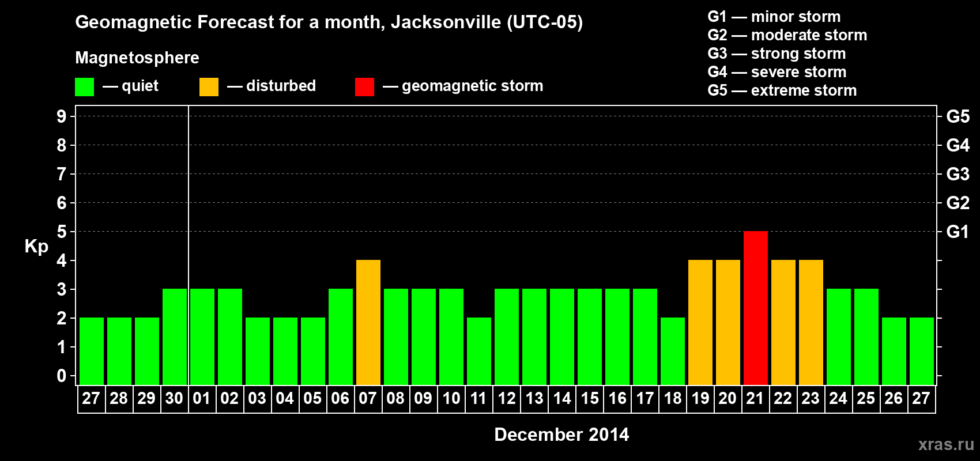This screenshot has width=980, height=461.
Task: Click date label 15 on the x-axis
Action: pyautogui.click(x=589, y=398)
